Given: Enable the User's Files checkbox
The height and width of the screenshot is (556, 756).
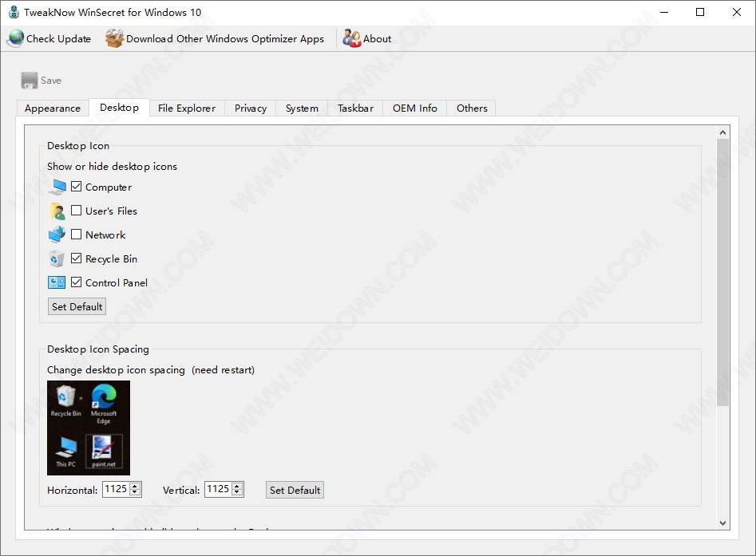Looking at the screenshot, I should (76, 211).
